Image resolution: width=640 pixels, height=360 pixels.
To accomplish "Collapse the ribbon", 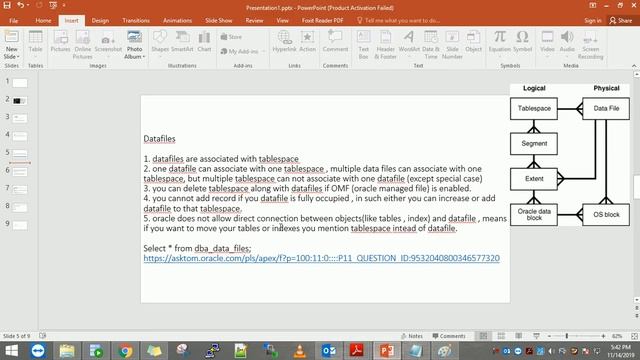I will (x=634, y=65).
